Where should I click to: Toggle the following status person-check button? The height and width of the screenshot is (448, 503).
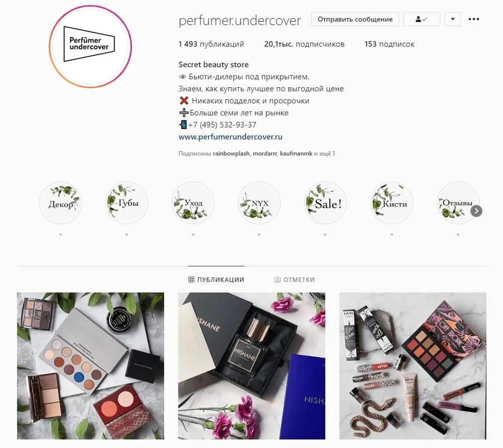pyautogui.click(x=421, y=19)
